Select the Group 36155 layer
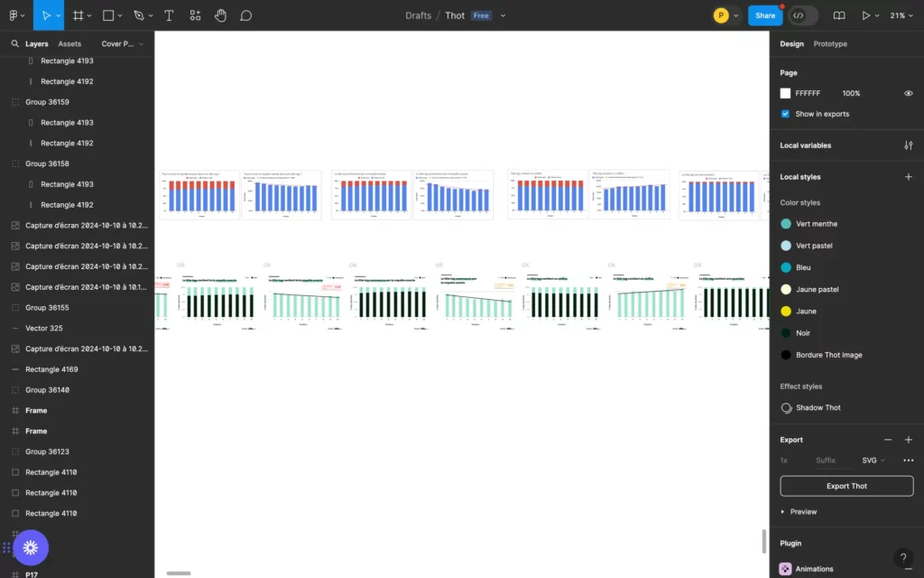The height and width of the screenshot is (578, 924). click(47, 308)
